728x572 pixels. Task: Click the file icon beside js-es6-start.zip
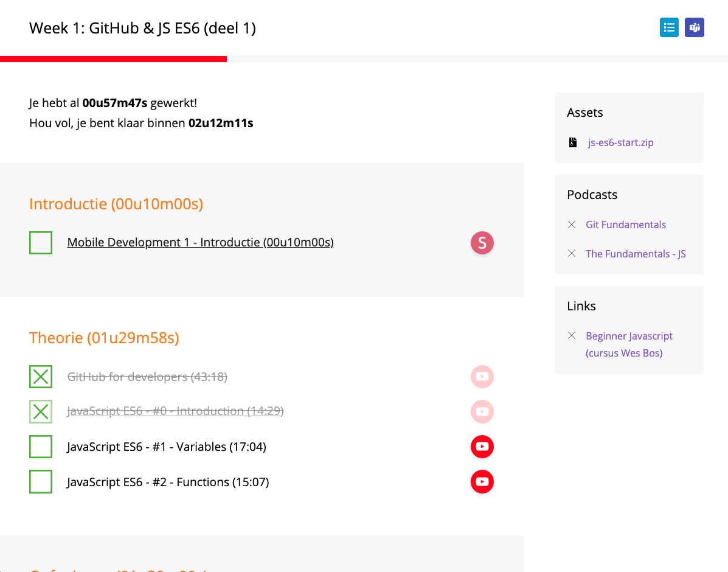572,142
